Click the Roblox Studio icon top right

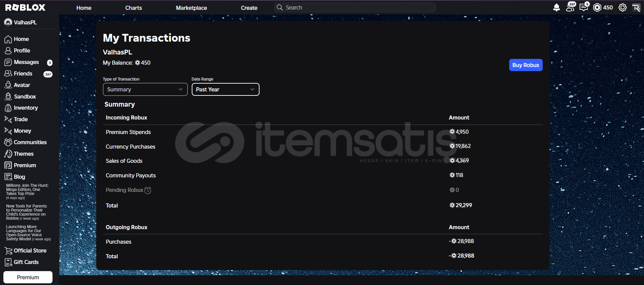click(636, 7)
